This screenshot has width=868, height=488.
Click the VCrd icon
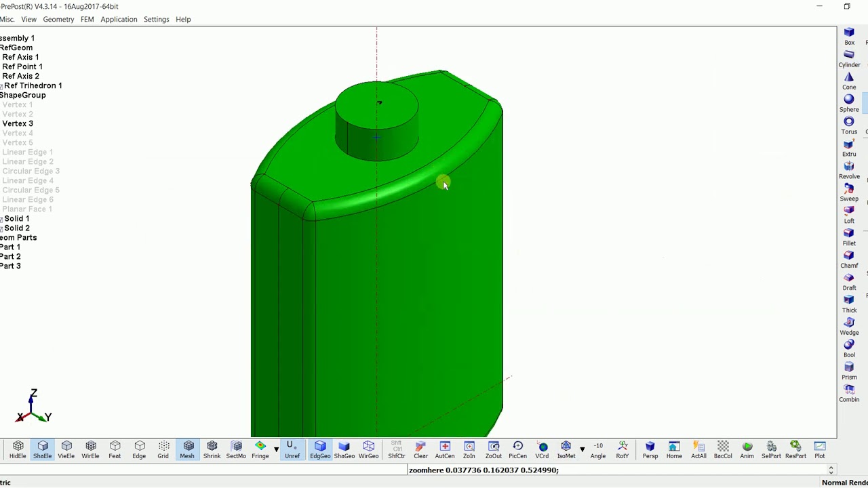tap(542, 450)
